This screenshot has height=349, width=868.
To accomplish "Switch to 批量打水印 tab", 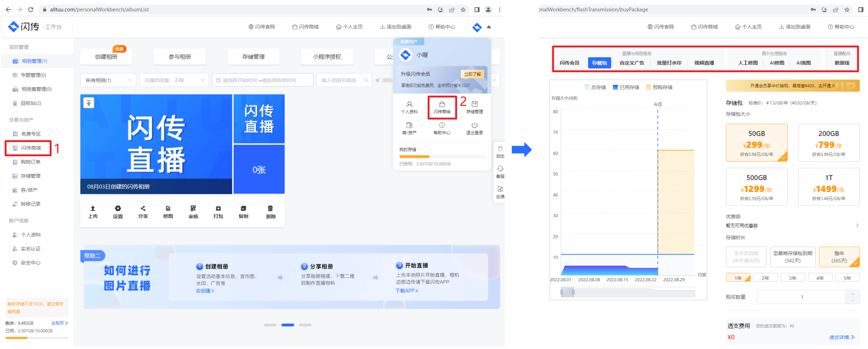I will [x=669, y=63].
